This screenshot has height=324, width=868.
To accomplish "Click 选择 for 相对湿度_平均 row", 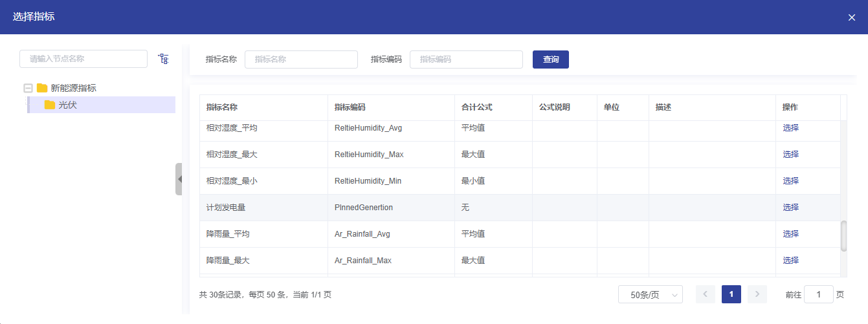I will 790,128.
